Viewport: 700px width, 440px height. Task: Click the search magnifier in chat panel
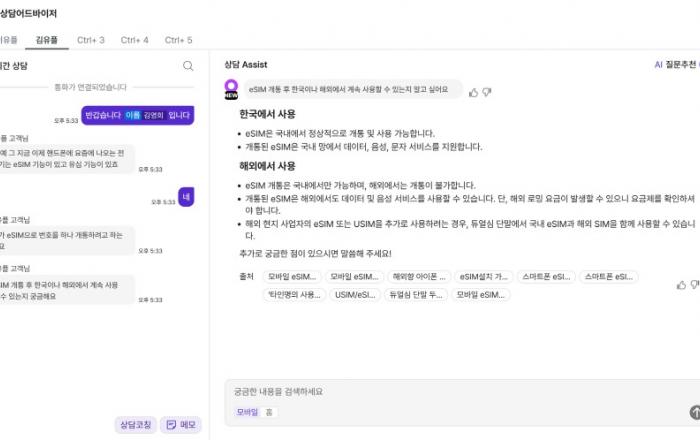pyautogui.click(x=188, y=66)
